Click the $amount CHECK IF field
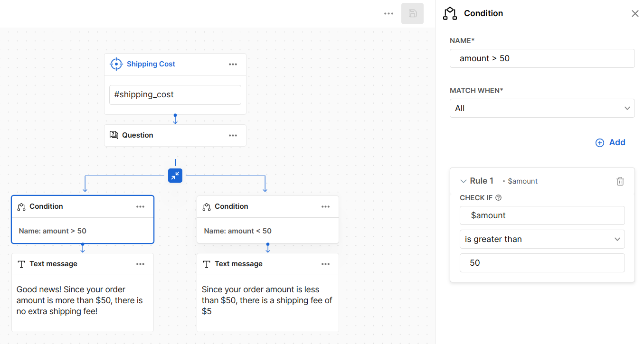Image resolution: width=644 pixels, height=344 pixels. [542, 215]
